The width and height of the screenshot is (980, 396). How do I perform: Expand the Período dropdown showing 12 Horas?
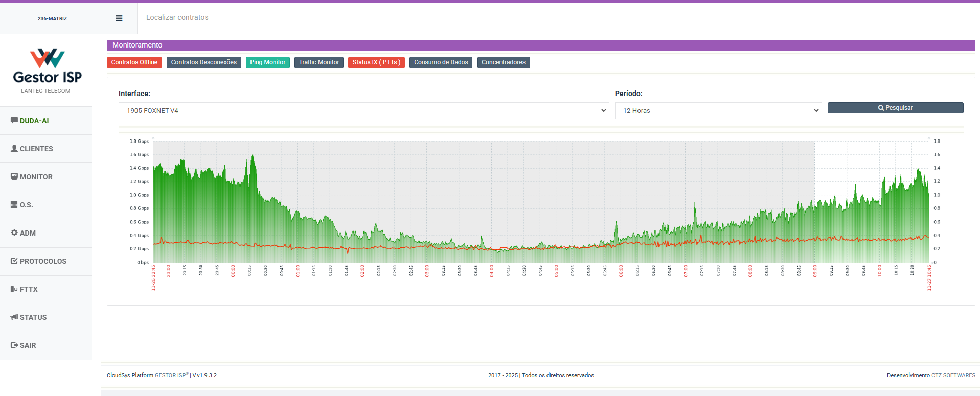tap(718, 111)
